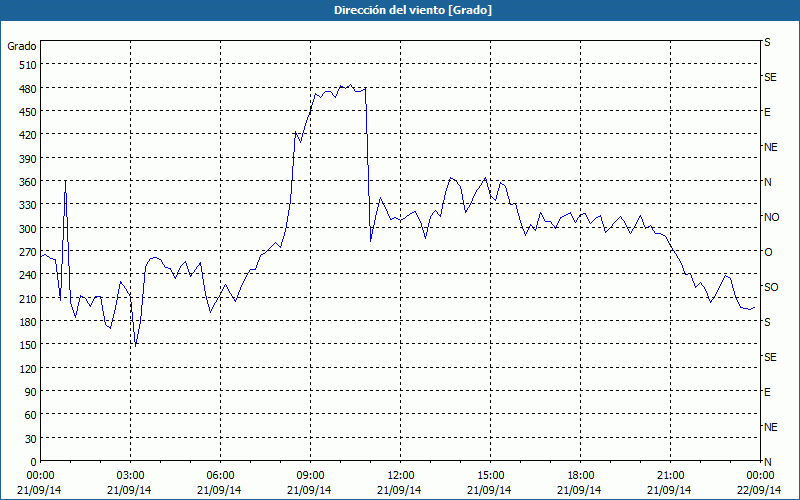Click the 180 left-axis label

28,322
